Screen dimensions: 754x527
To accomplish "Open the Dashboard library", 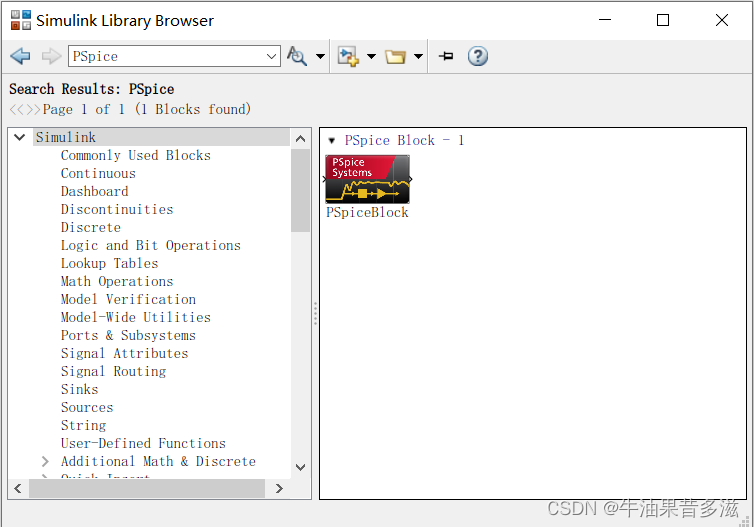I will (94, 191).
